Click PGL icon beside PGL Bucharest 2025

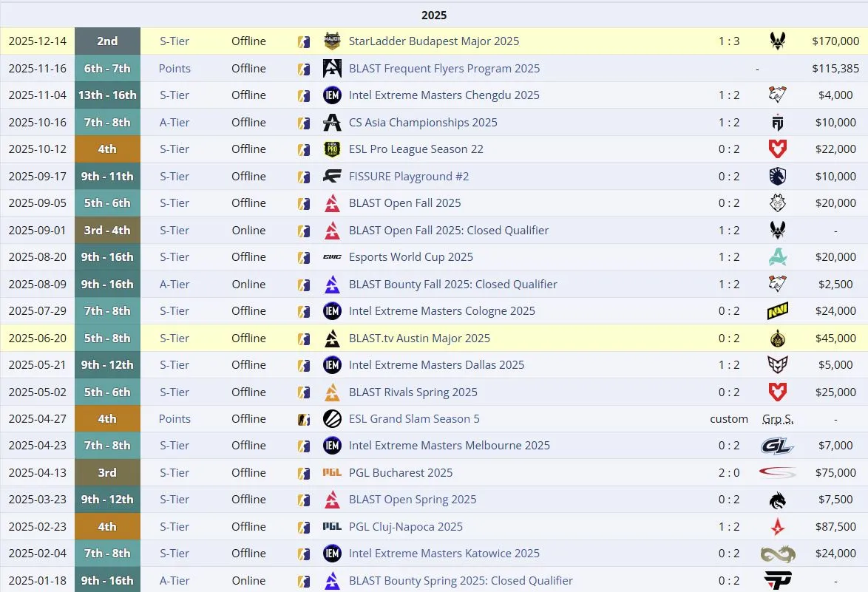click(x=332, y=472)
